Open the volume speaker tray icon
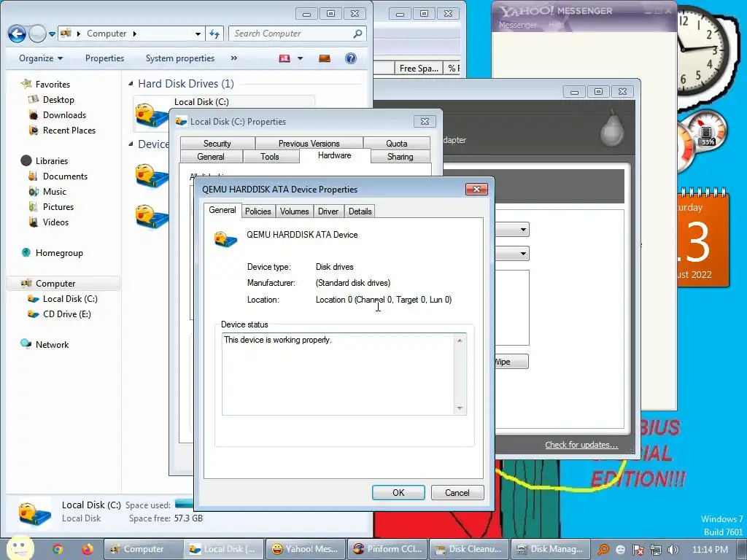Viewport: 747px width, 560px height. point(673,550)
